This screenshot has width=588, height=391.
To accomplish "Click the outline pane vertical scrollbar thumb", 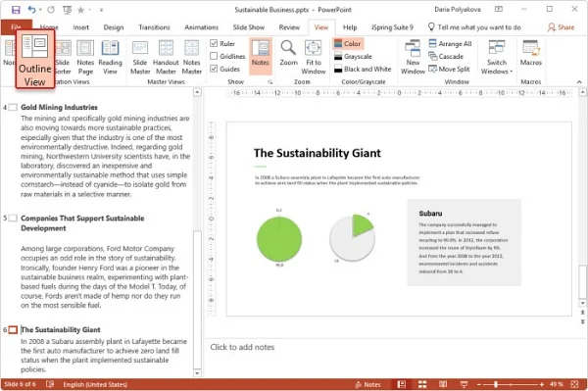I will tap(197, 299).
